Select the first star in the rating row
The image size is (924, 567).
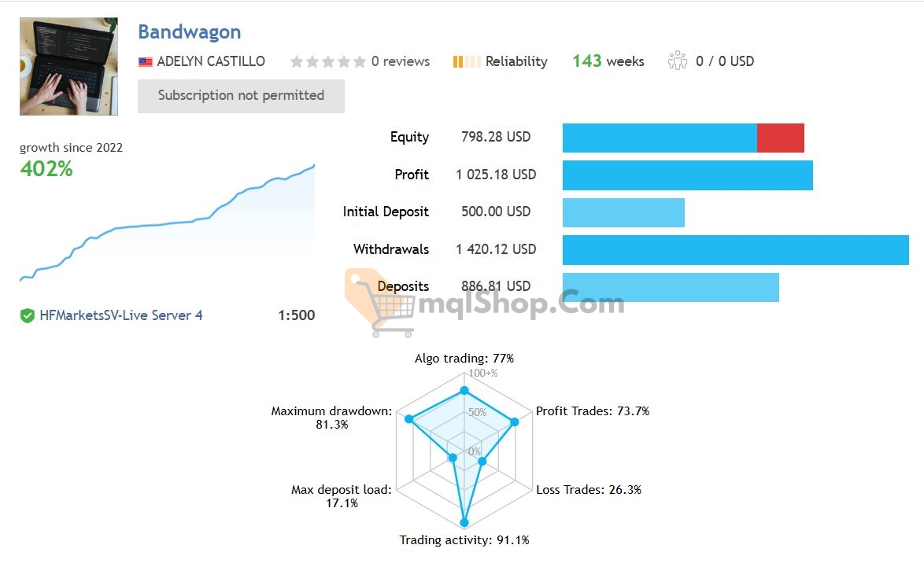(x=298, y=61)
